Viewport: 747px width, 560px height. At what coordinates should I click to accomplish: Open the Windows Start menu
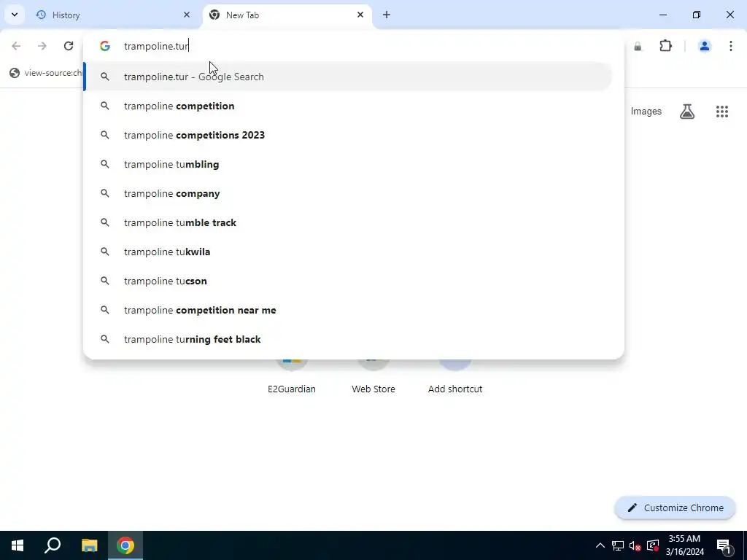pyautogui.click(x=18, y=545)
